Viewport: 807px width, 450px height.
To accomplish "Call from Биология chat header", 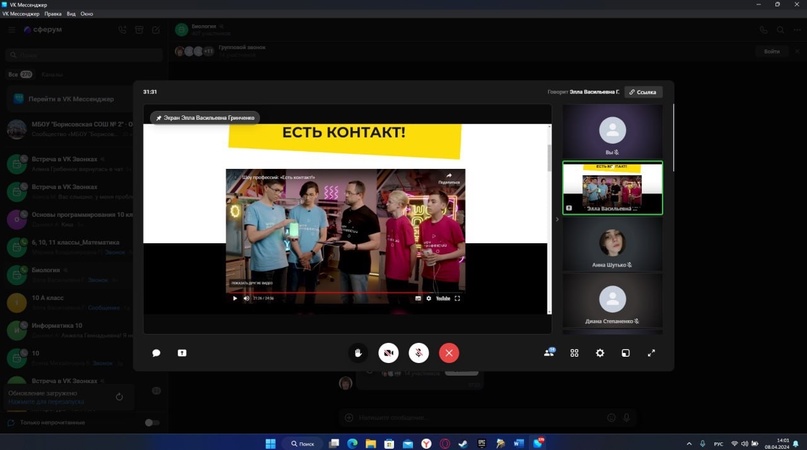I will tap(763, 30).
